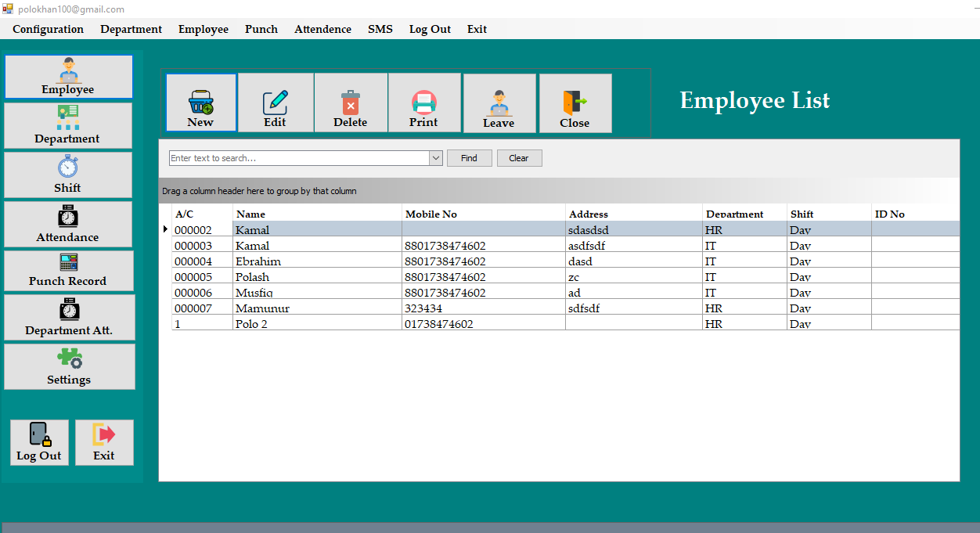This screenshot has width=980, height=533.
Task: Select the name cell Polash
Action: pyautogui.click(x=317, y=276)
